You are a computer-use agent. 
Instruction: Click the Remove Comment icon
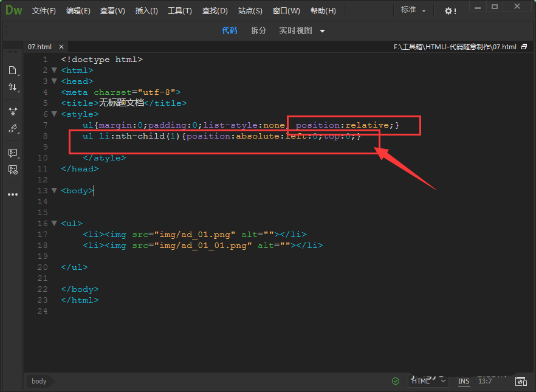coord(12,170)
